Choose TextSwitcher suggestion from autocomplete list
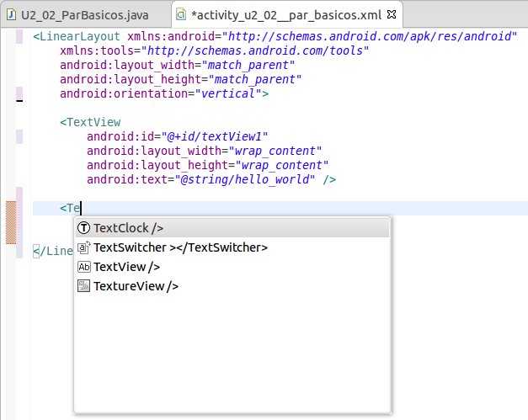 [x=232, y=247]
